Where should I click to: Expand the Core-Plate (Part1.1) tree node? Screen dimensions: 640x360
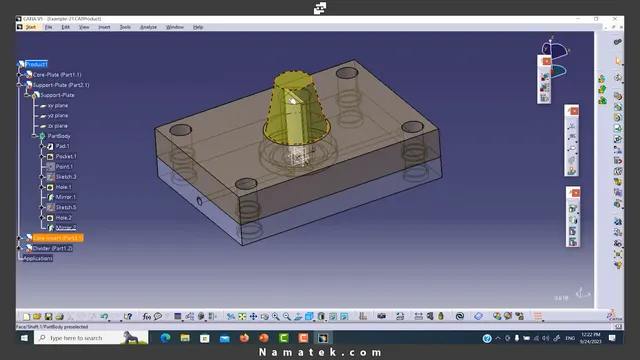tap(19, 75)
